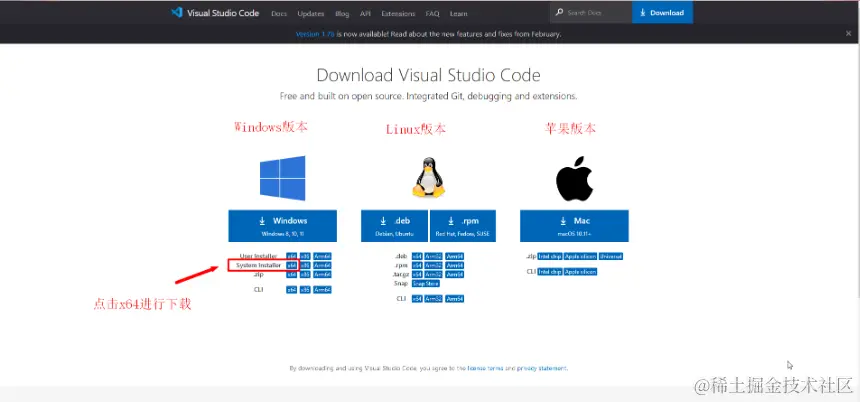Download Linux .deb Arm64 badge
Image resolution: width=860 pixels, height=402 pixels.
point(454,256)
